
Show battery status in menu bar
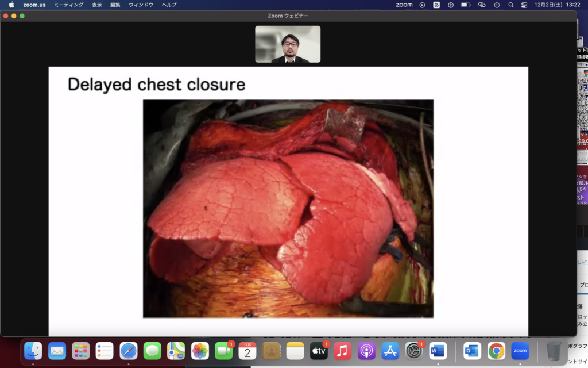tap(465, 5)
